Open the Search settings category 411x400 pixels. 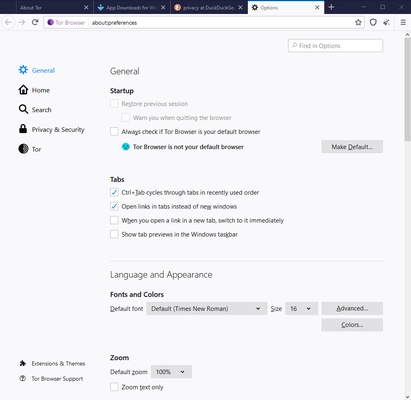(35, 110)
